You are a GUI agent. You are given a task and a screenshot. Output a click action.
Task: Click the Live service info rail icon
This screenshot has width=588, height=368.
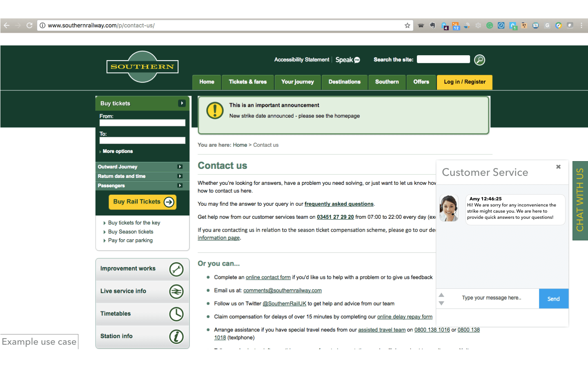176,292
